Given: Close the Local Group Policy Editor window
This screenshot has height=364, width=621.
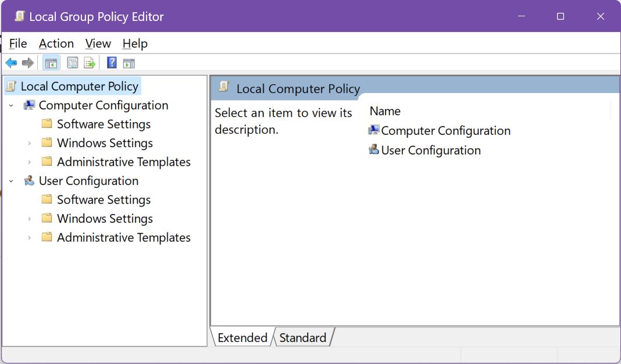Looking at the screenshot, I should (x=601, y=16).
